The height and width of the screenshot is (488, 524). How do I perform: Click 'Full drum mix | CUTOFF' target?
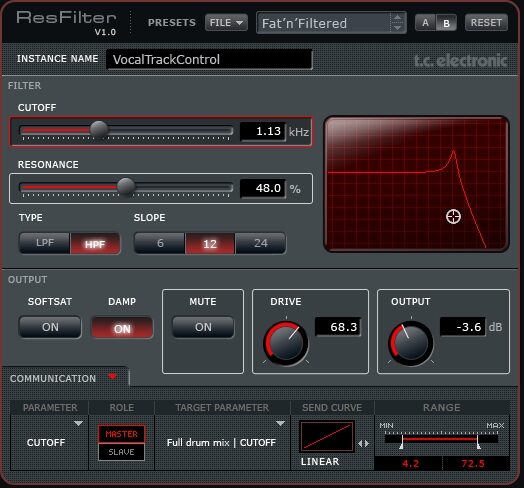221,443
